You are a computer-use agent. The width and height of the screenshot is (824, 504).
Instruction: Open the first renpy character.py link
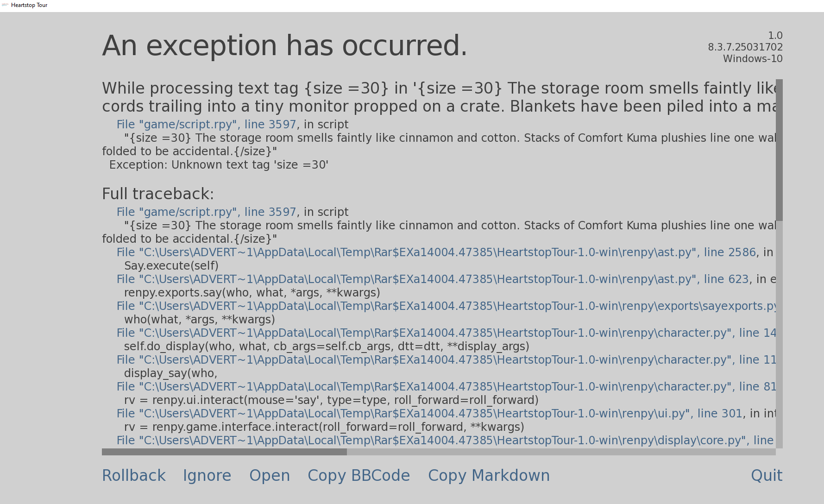pyautogui.click(x=446, y=333)
